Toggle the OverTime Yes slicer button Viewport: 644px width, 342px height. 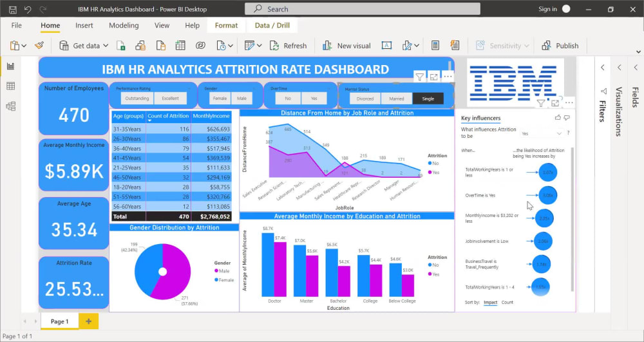coord(314,99)
